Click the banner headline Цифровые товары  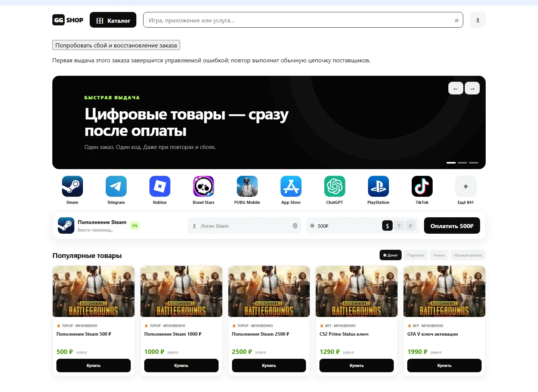pos(187,122)
